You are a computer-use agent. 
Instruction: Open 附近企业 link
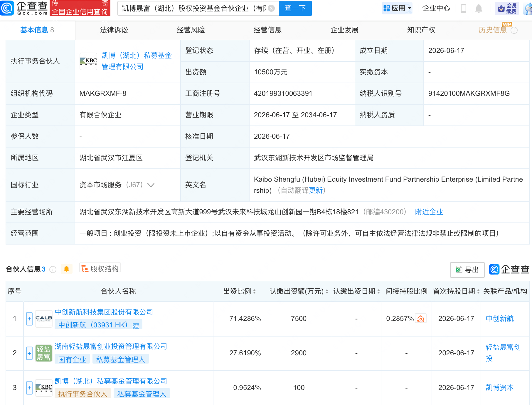point(429,212)
